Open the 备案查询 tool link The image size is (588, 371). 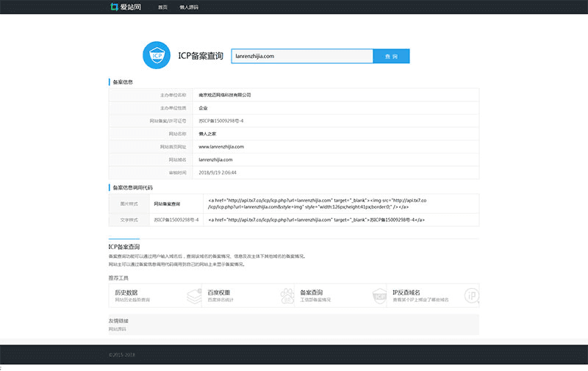pos(312,292)
